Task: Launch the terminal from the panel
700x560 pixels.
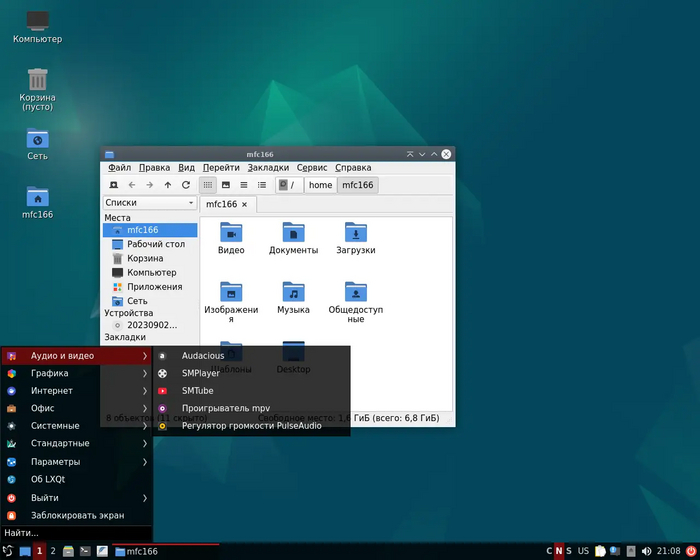Action: click(x=85, y=552)
